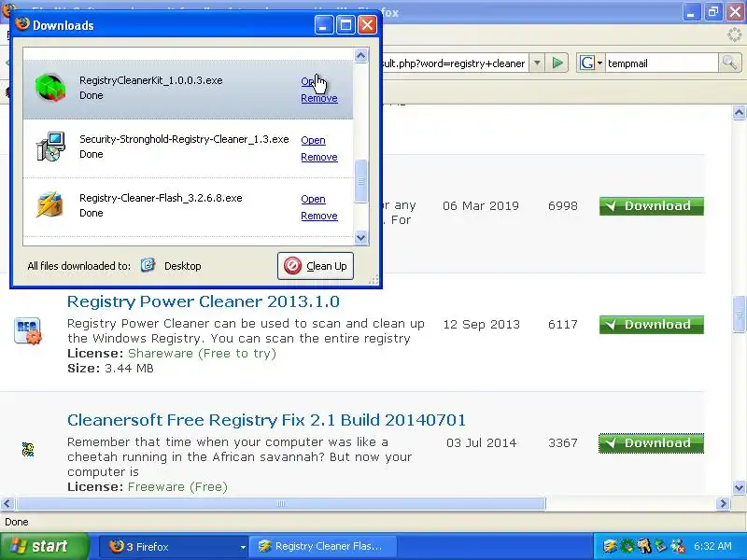Image resolution: width=747 pixels, height=560 pixels.
Task: Download Registry Power Cleaner 2013.1.0
Action: point(651,325)
